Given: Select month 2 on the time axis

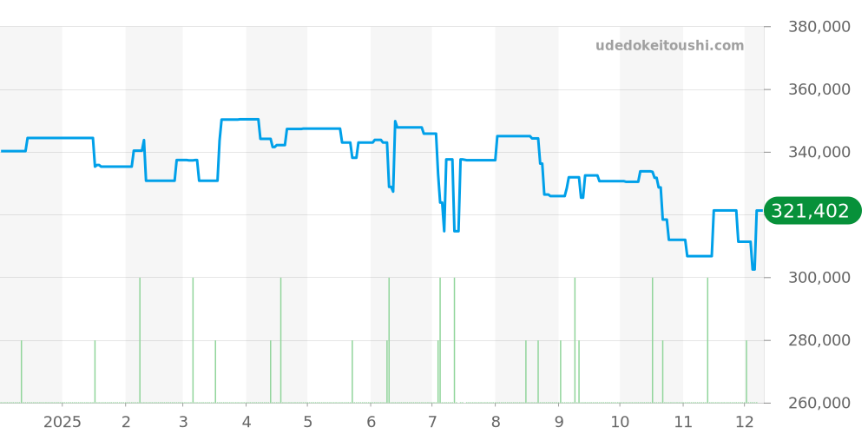Looking at the screenshot, I should pos(126,422).
